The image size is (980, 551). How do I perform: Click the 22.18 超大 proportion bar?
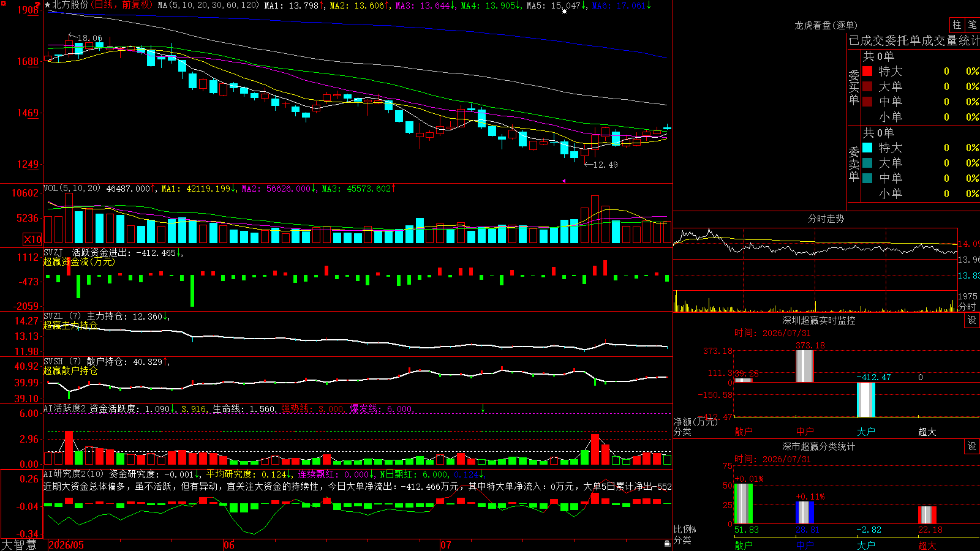coord(927,515)
